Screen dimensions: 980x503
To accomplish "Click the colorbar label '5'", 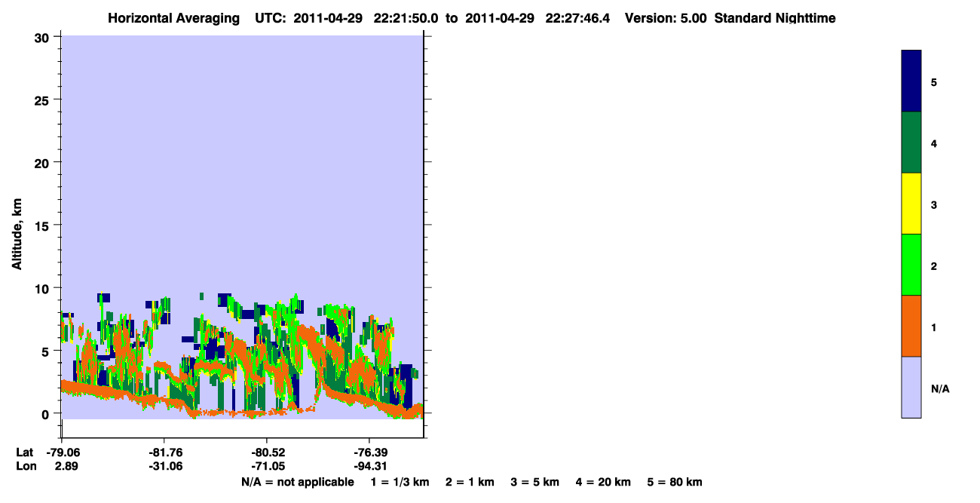I will [x=934, y=81].
